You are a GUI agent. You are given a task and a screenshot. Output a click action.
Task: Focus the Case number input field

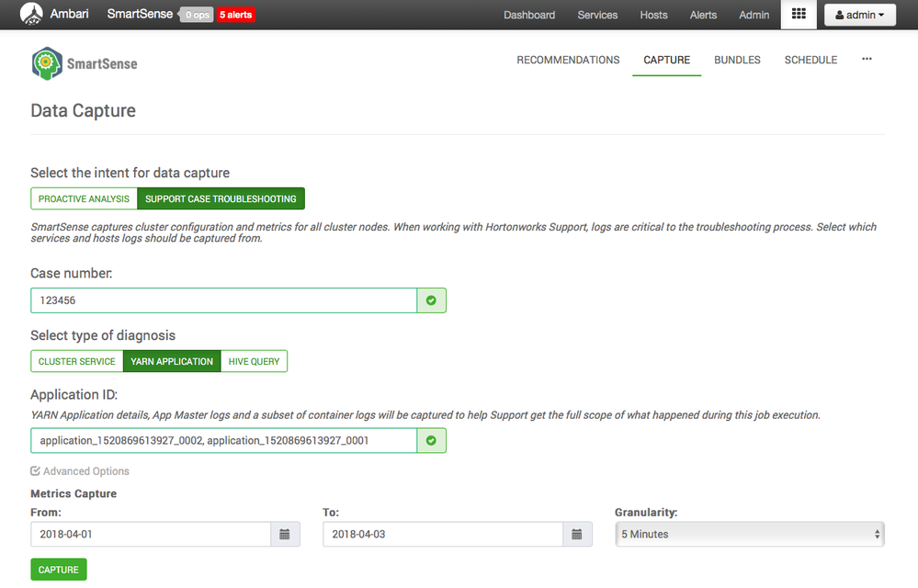(x=223, y=300)
